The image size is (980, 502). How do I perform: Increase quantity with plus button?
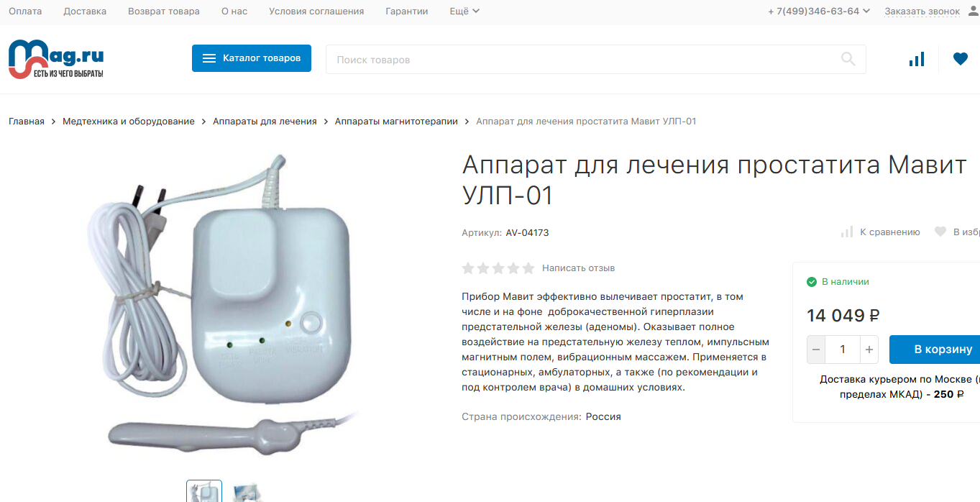pyautogui.click(x=869, y=350)
